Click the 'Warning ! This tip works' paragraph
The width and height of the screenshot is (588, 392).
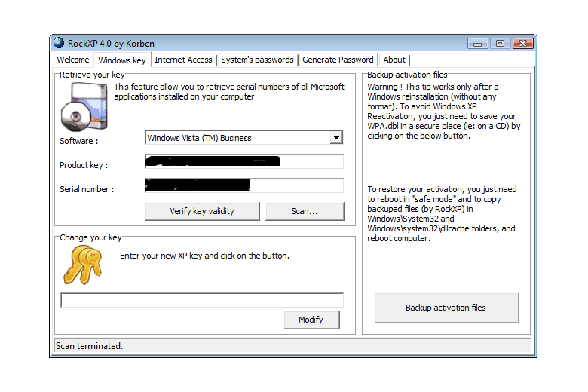coord(444,112)
